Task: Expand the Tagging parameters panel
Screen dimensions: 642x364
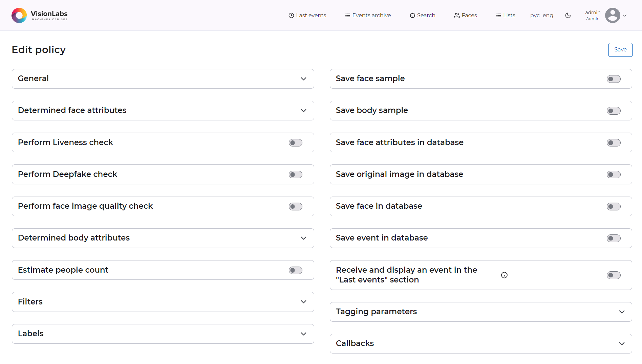Action: click(x=622, y=312)
